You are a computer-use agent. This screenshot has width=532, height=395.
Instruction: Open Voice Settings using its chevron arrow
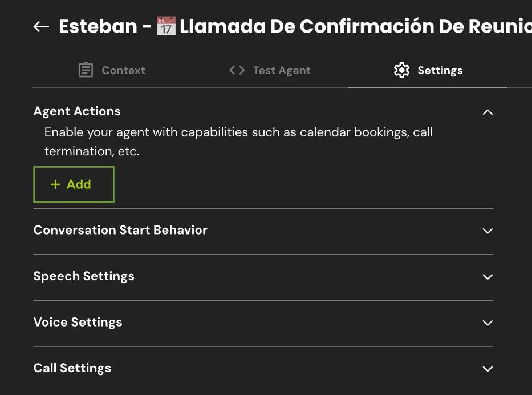pos(488,323)
